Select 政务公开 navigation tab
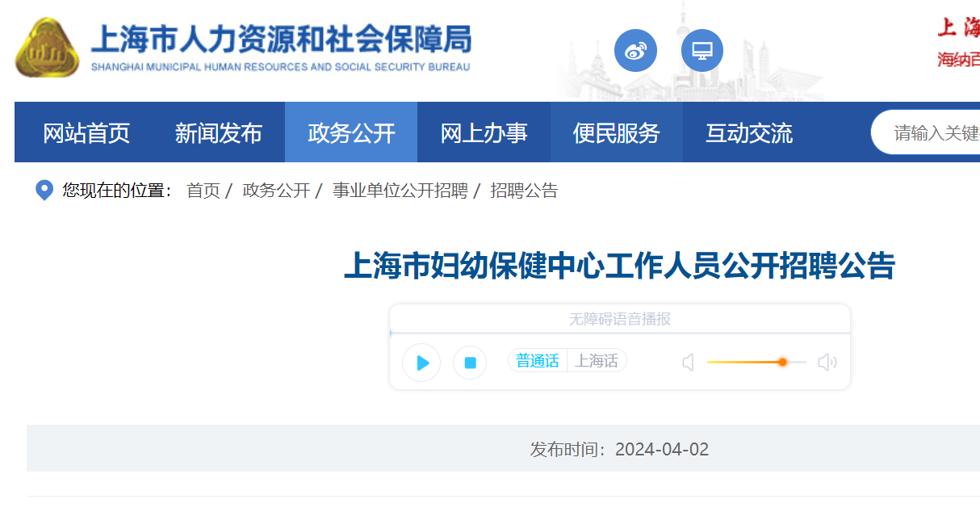 (x=351, y=132)
